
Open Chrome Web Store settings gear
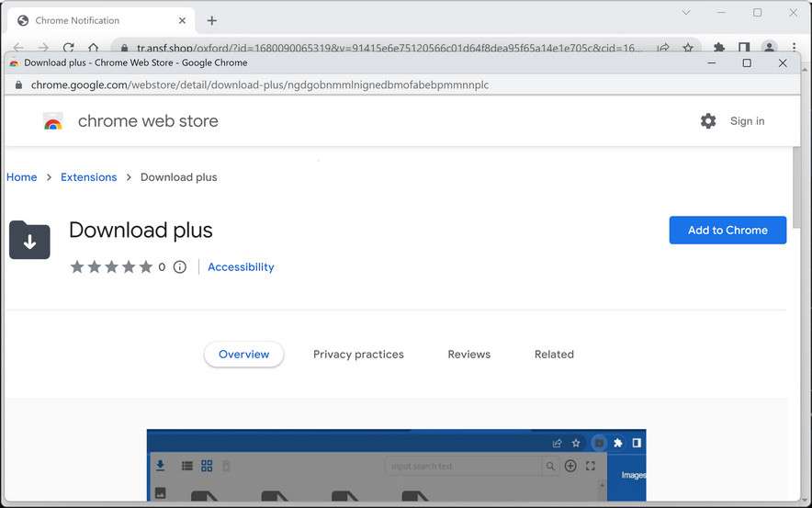pos(708,121)
